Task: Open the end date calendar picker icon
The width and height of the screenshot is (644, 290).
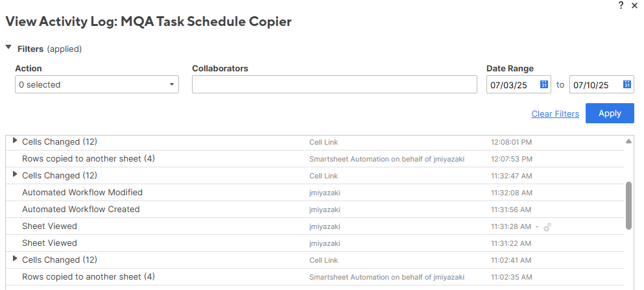Action: 626,84
